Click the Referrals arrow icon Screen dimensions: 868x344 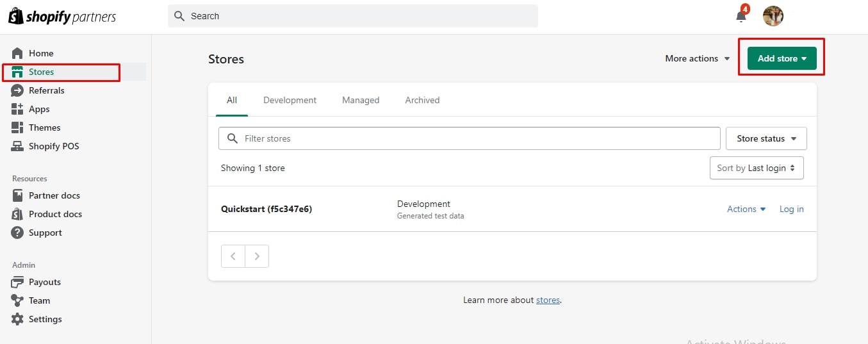(x=17, y=90)
